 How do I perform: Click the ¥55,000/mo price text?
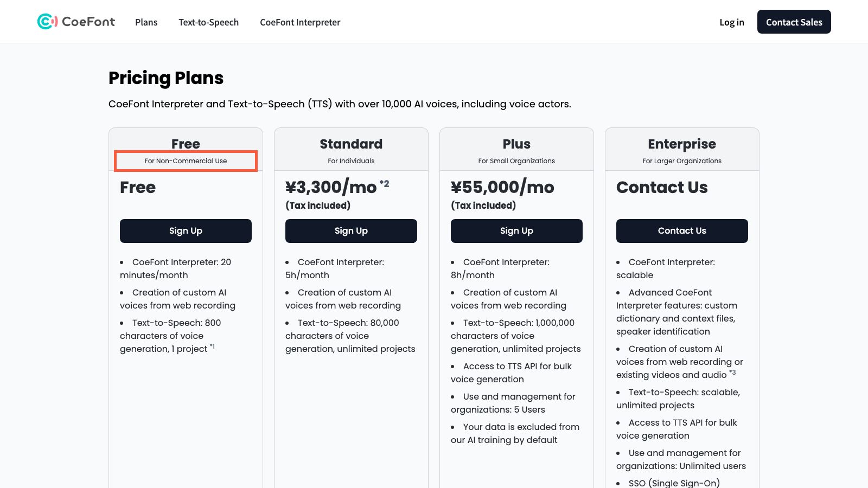[x=502, y=187]
